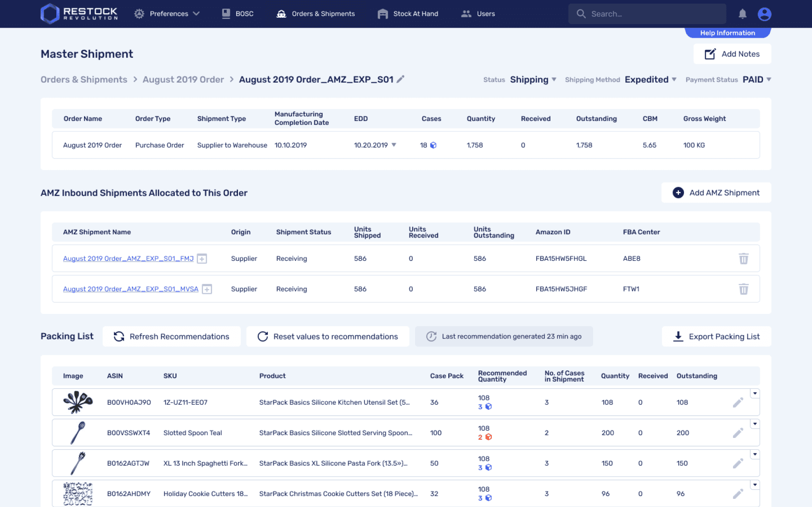This screenshot has height=507, width=812.
Task: Click Export Packing List
Action: 716,337
